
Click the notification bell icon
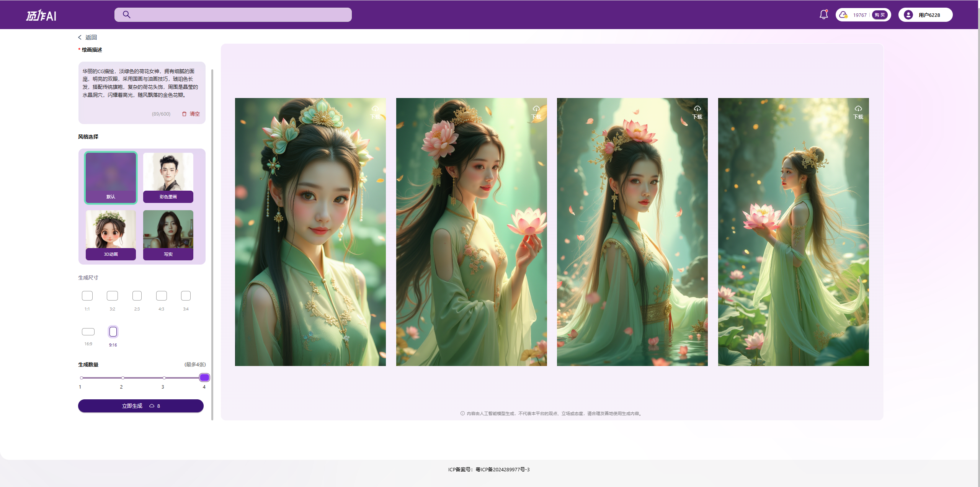[x=823, y=15]
